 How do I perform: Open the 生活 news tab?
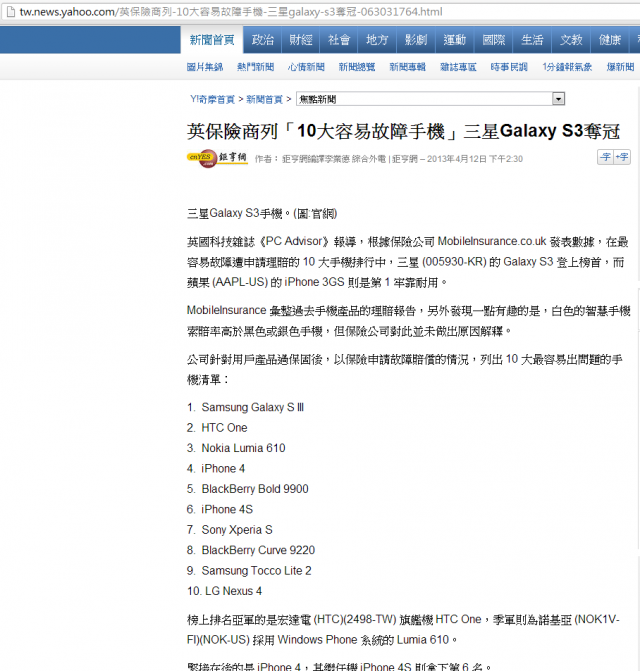(x=532, y=40)
